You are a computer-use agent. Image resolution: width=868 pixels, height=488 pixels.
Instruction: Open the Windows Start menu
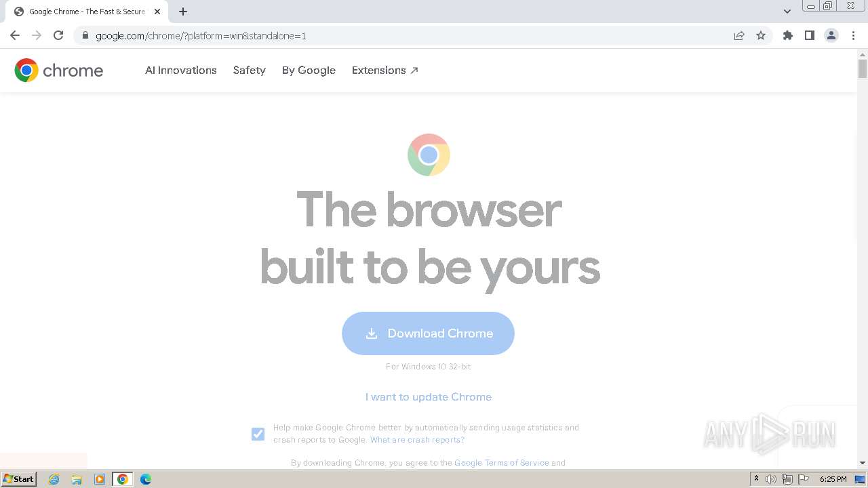19,479
